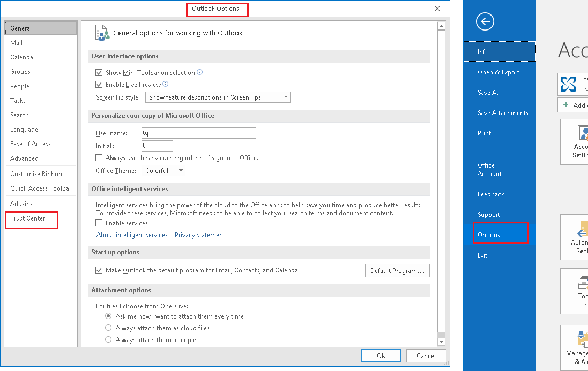Click the green plus Add Account icon
Screen dimensions: 588x371
(x=566, y=105)
